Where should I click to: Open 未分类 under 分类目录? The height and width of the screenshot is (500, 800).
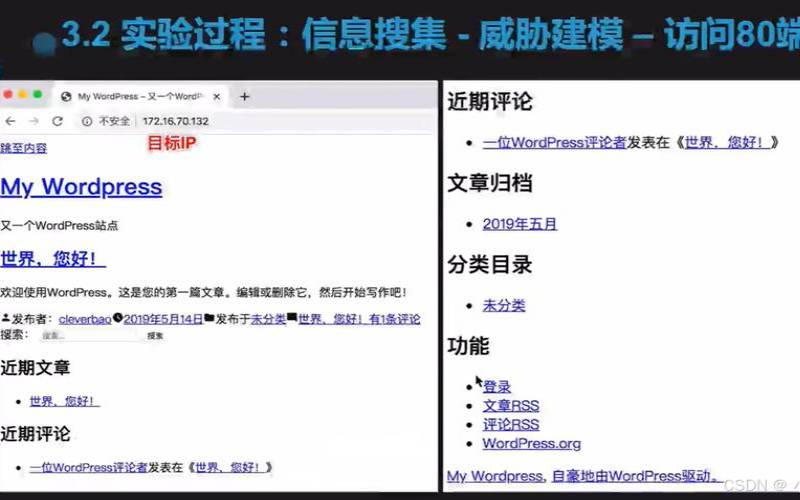coord(504,306)
